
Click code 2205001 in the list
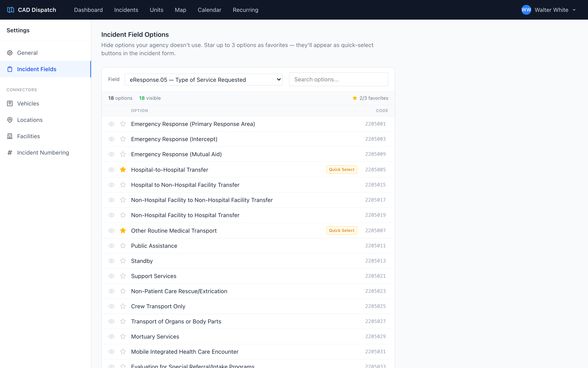pyautogui.click(x=375, y=124)
